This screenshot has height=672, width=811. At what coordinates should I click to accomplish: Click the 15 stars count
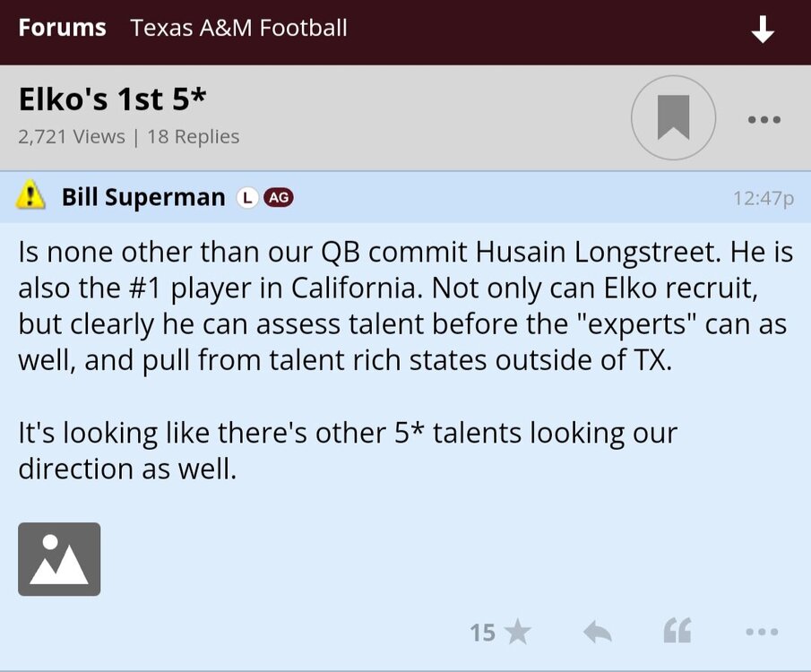(482, 633)
